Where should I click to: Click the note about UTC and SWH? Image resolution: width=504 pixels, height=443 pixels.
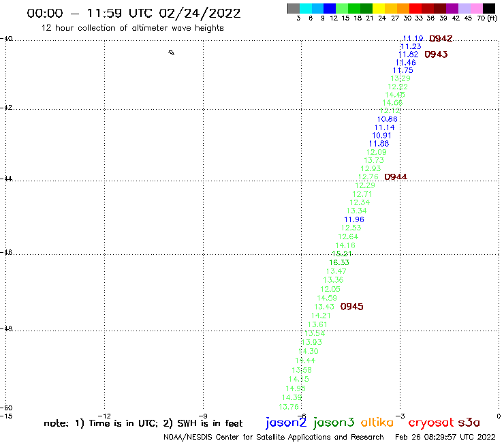pyautogui.click(x=143, y=423)
